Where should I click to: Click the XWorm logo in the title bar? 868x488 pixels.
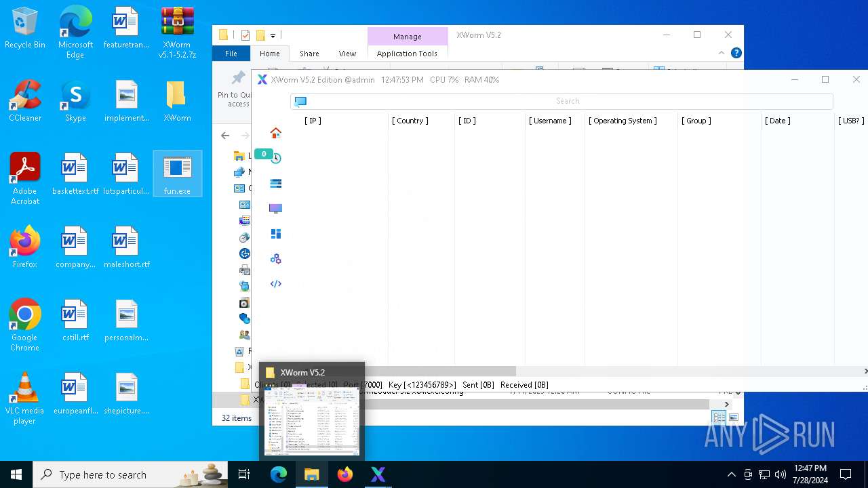point(262,79)
